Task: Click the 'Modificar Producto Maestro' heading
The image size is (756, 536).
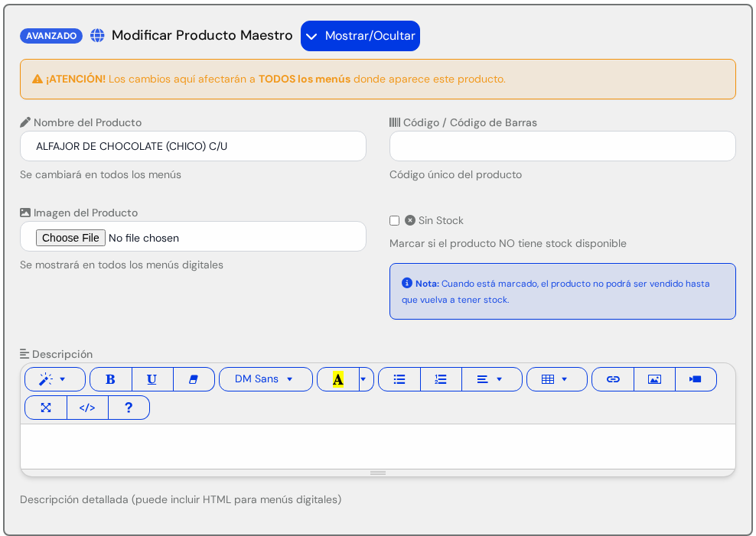Action: (202, 35)
